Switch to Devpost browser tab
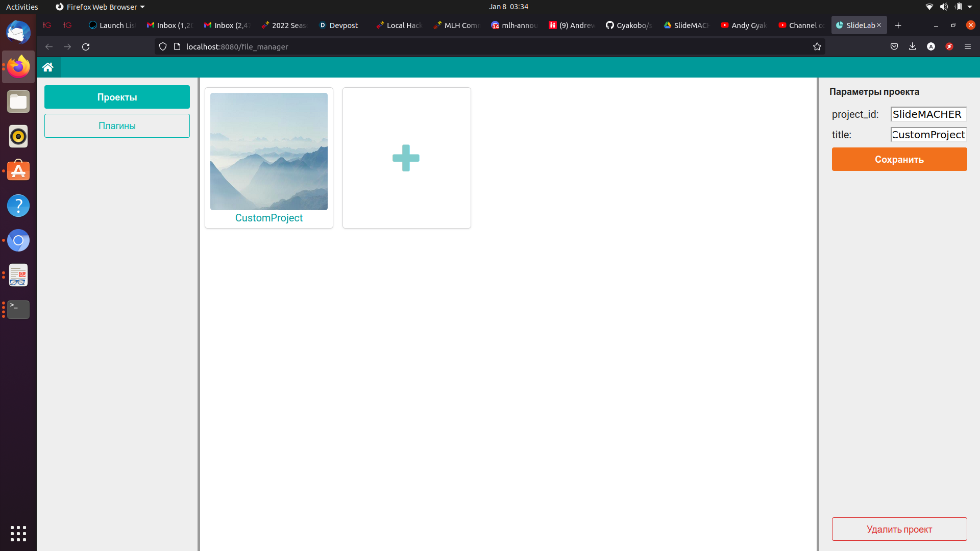 click(x=339, y=25)
